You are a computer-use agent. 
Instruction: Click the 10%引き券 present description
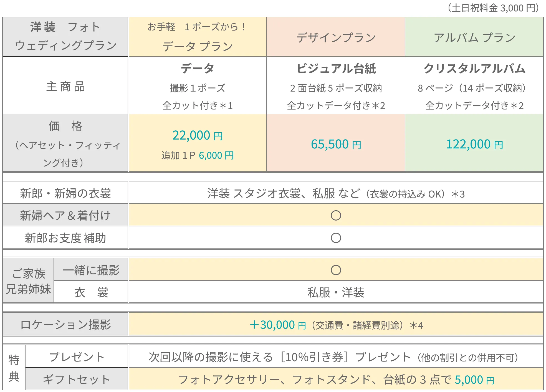click(x=333, y=357)
